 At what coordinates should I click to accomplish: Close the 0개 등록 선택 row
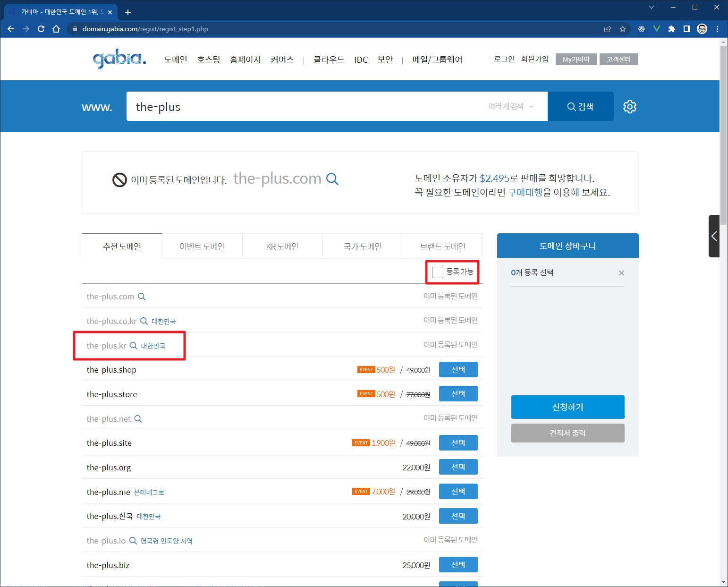621,273
